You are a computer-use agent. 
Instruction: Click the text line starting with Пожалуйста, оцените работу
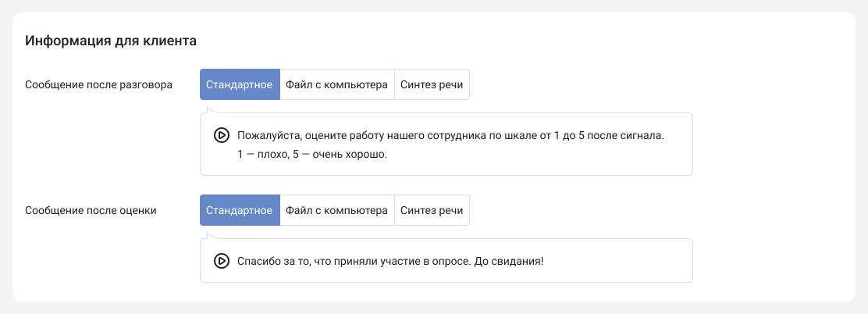390,135
